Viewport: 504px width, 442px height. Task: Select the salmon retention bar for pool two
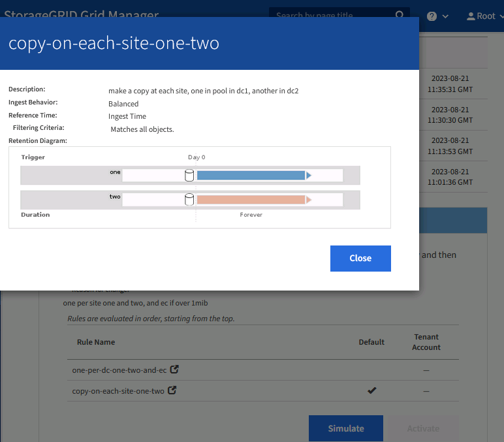[x=251, y=200]
